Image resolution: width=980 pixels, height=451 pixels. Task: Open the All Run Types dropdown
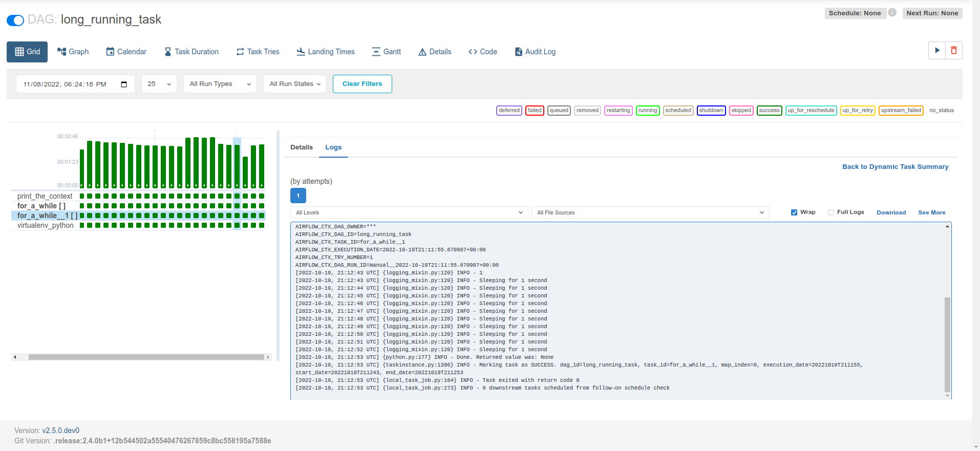[220, 84]
